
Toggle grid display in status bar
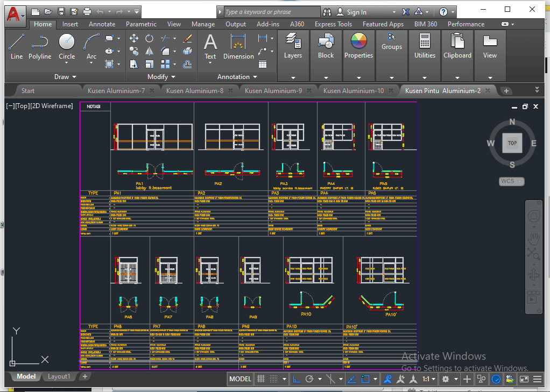point(261,379)
